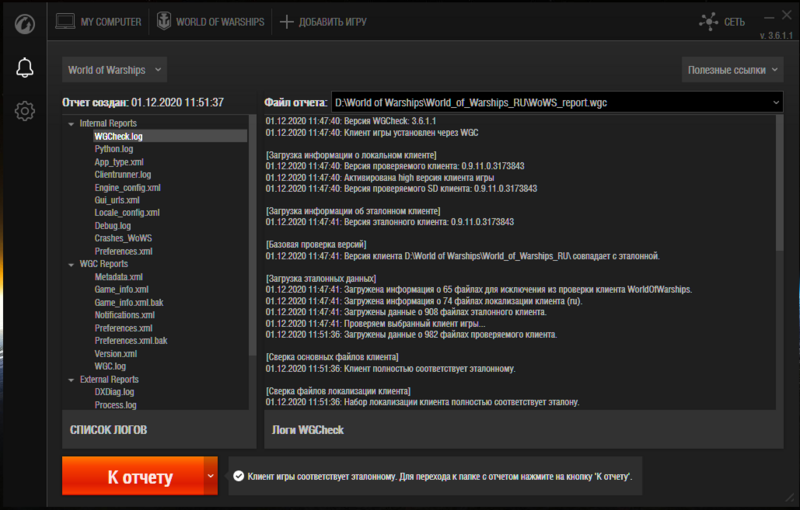Open settings gear icon in sidebar
Screen dimensions: 800x510
tap(24, 111)
